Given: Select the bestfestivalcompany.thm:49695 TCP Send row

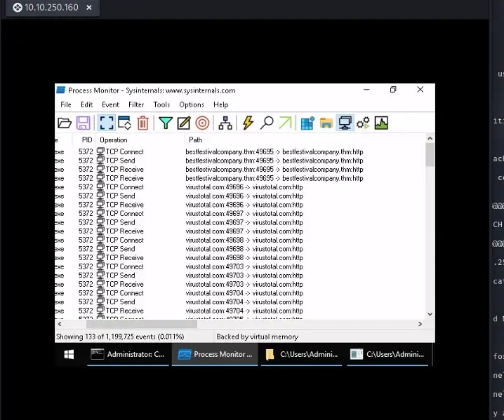Looking at the screenshot, I should [240, 161].
